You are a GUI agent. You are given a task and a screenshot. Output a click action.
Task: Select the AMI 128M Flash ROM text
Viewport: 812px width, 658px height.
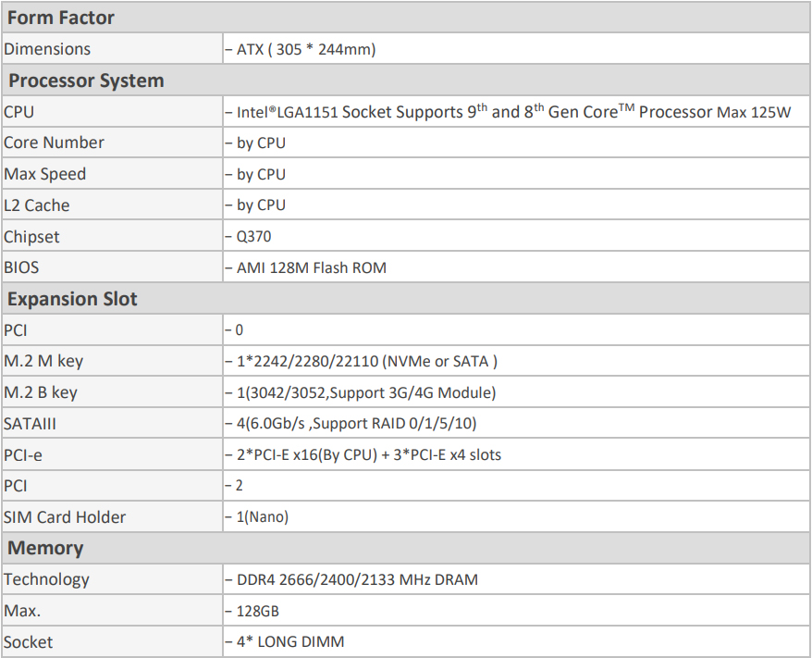pyautogui.click(x=312, y=267)
